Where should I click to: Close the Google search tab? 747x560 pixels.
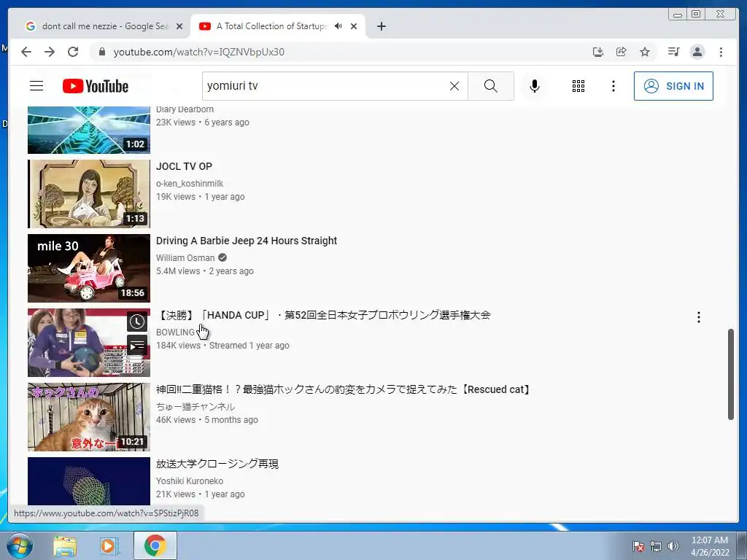coord(179,27)
